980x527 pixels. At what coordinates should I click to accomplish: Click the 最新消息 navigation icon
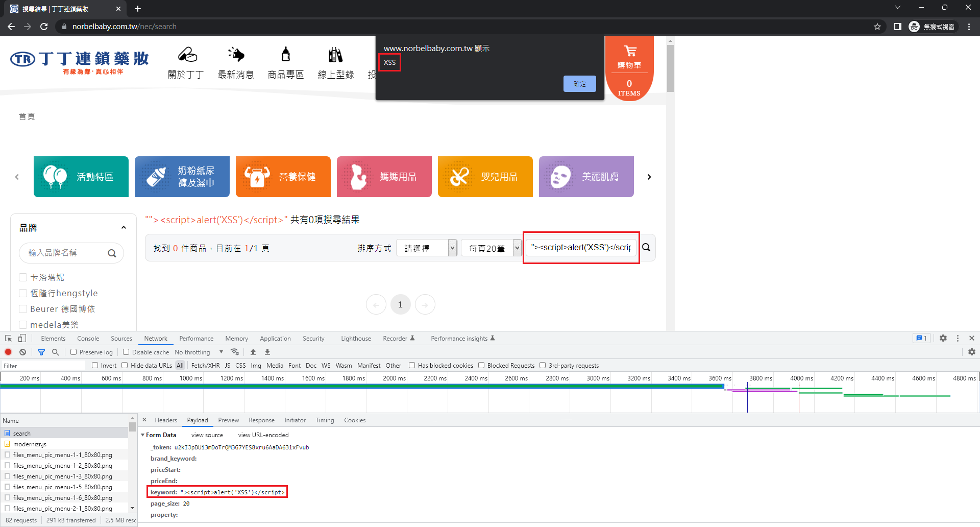tap(236, 54)
